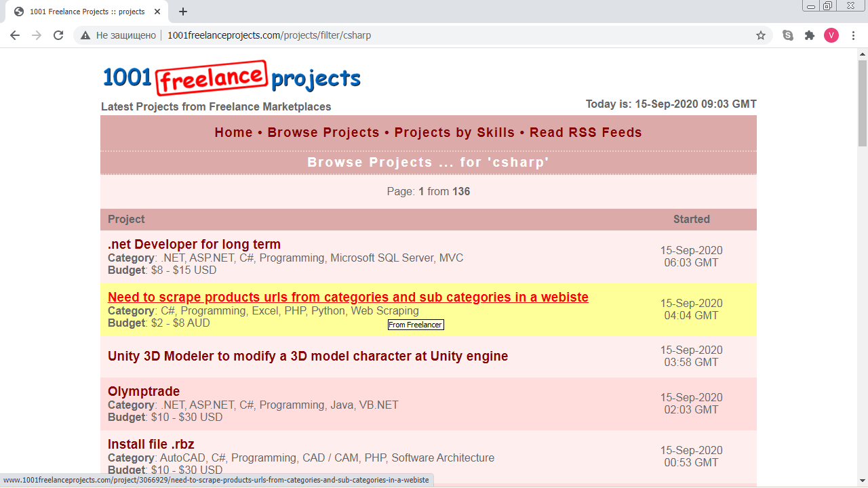Open 'Install file .rbz' project link
The image size is (868, 488).
(x=151, y=445)
